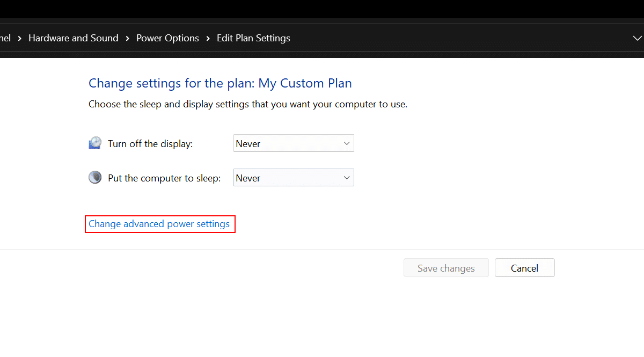644x357 pixels.
Task: Open Change advanced power settings link
Action: 159,224
